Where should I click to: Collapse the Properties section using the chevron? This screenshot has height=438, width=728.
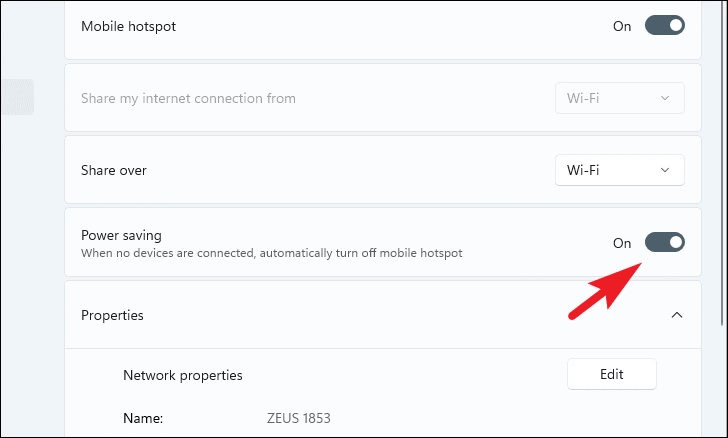coord(677,315)
